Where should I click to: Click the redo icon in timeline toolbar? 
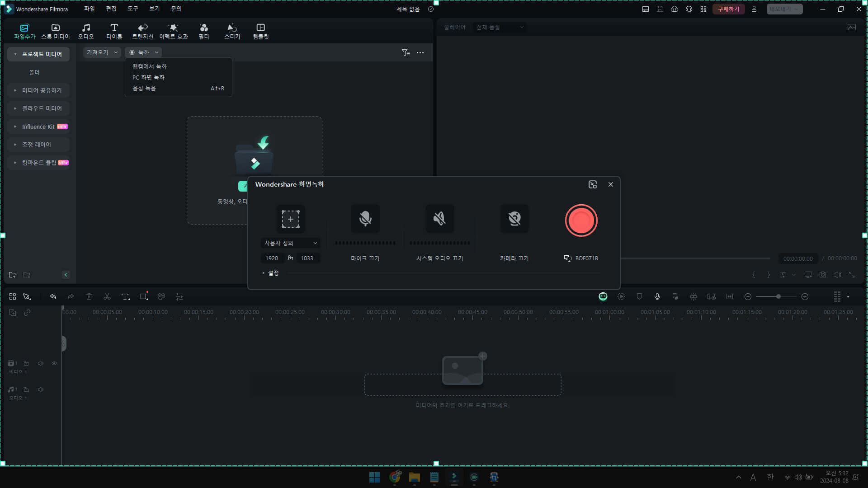tap(71, 296)
